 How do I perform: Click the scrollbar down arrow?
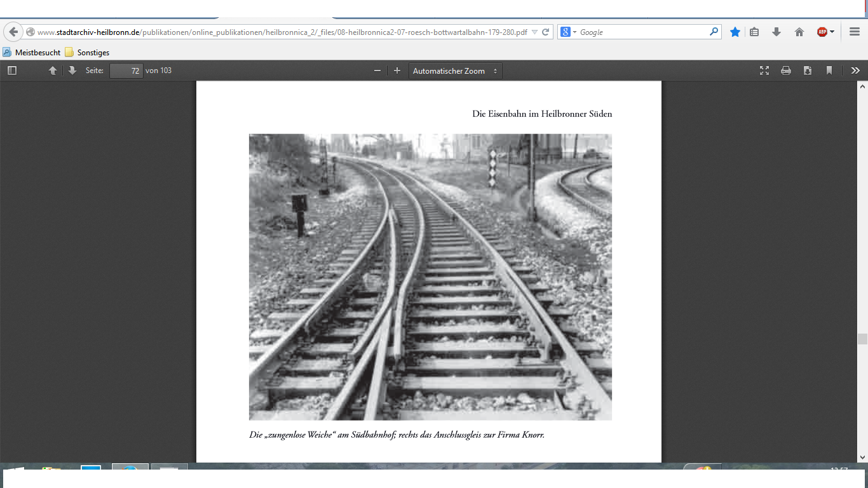click(862, 456)
